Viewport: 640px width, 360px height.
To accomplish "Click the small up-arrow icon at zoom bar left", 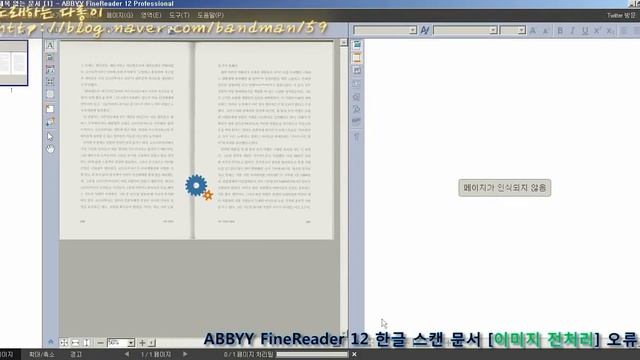I will [x=51, y=342].
